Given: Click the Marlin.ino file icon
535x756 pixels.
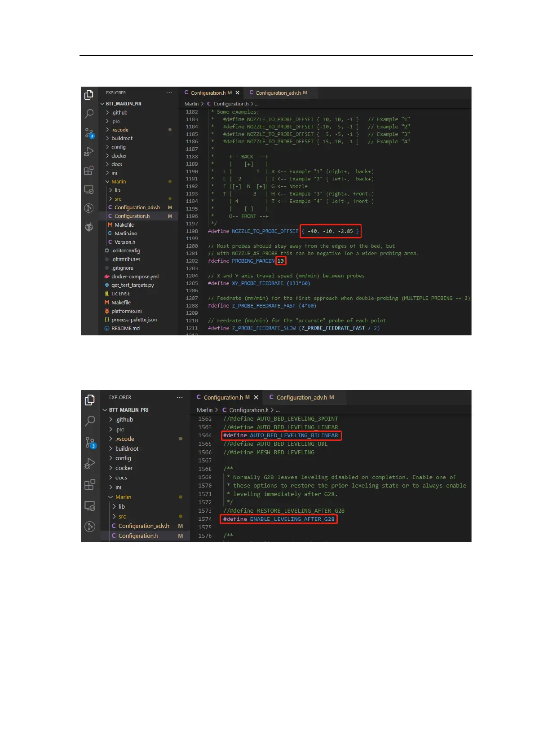Looking at the screenshot, I should point(110,233).
